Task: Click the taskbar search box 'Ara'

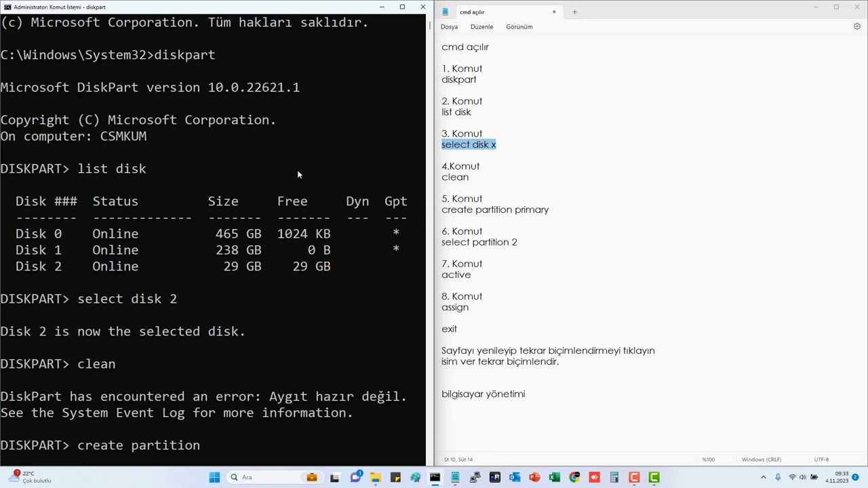Action: pyautogui.click(x=274, y=477)
